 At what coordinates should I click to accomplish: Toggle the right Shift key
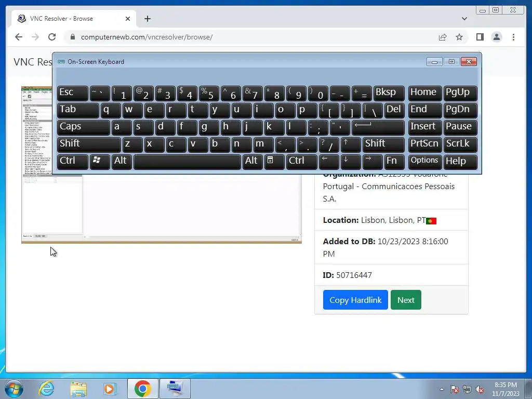point(383,144)
